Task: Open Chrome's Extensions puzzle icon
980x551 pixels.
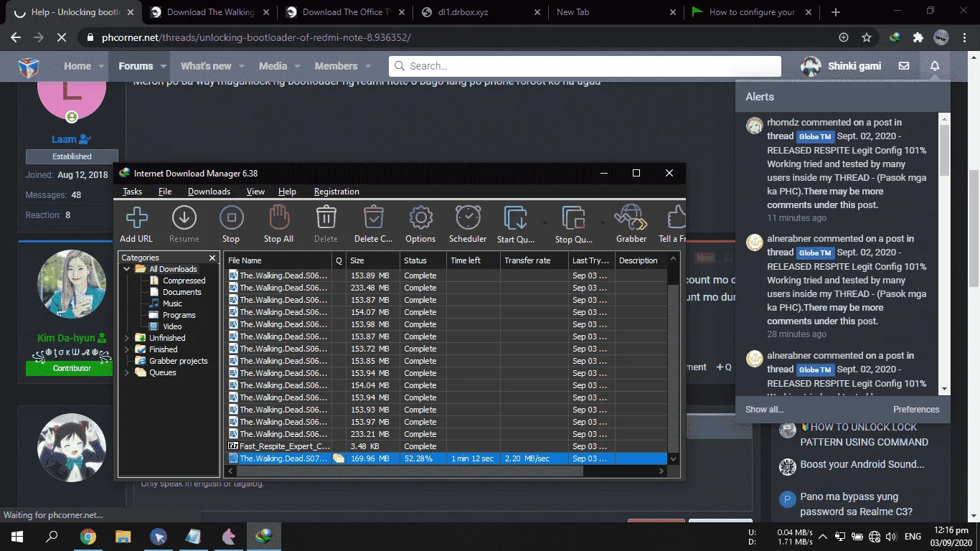Action: tap(918, 37)
